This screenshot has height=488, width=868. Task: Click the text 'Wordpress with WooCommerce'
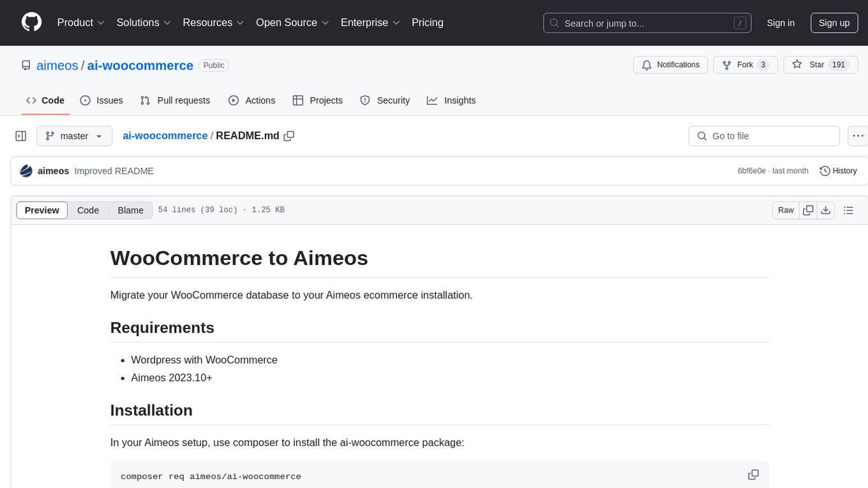pyautogui.click(x=204, y=360)
